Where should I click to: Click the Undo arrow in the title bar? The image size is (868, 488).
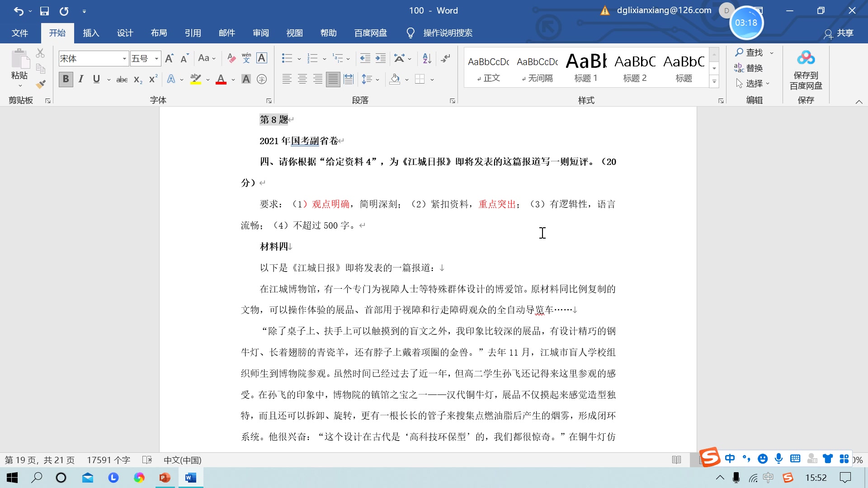19,11
